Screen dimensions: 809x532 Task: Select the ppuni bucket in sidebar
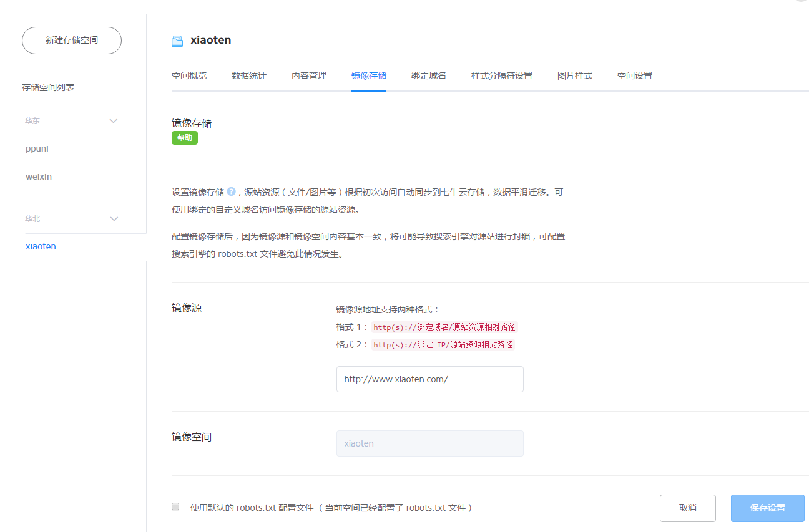[x=37, y=148]
